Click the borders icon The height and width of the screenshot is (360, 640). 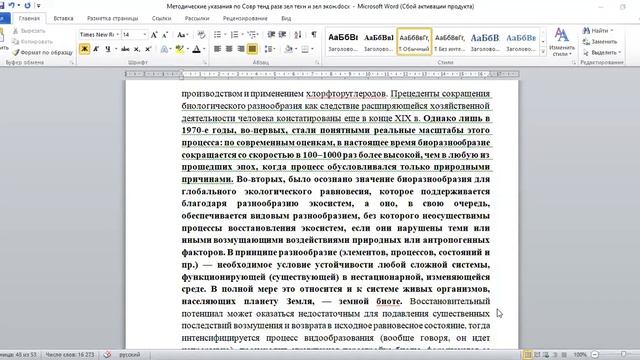tap(305, 49)
